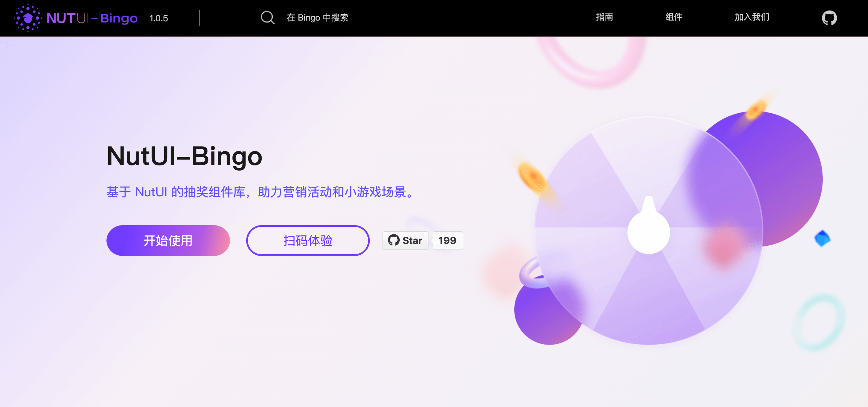The image size is (868, 407).
Task: Click the 扫码体验 button
Action: [x=308, y=240]
